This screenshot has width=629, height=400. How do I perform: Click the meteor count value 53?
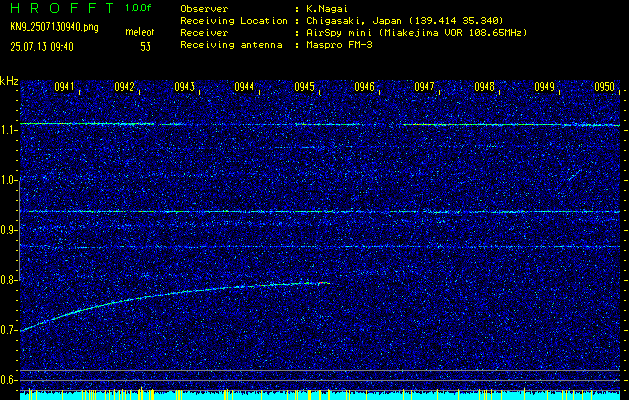[x=145, y=47]
